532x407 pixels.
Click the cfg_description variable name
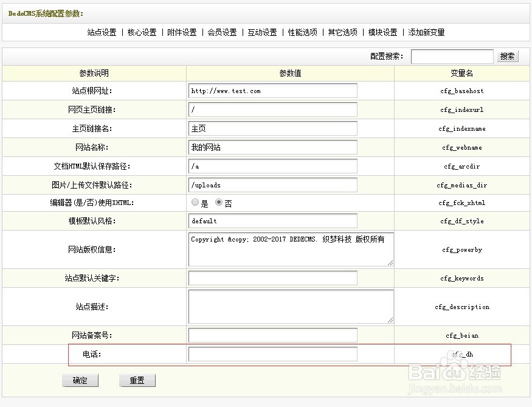(x=461, y=307)
